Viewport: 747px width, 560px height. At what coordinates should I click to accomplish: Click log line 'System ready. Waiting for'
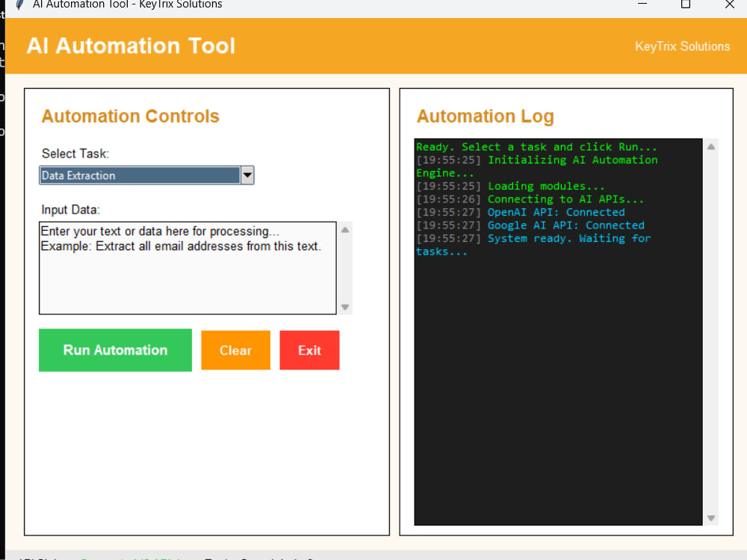(569, 238)
